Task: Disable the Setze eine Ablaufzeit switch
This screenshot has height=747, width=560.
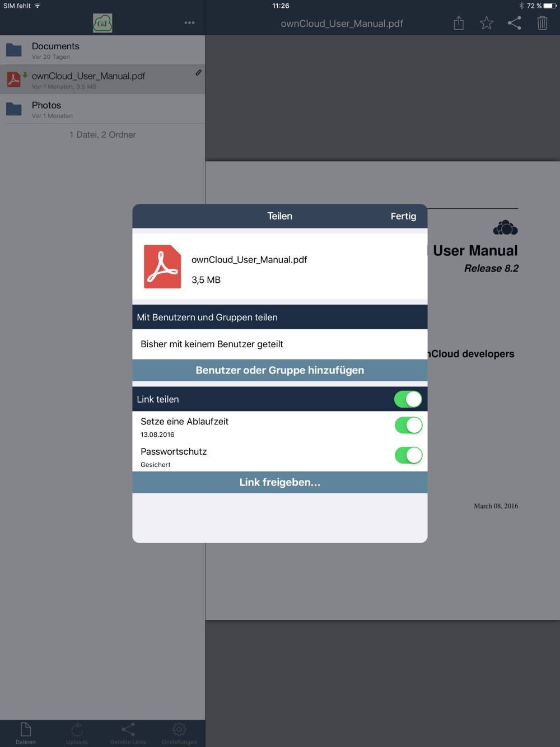Action: point(408,426)
